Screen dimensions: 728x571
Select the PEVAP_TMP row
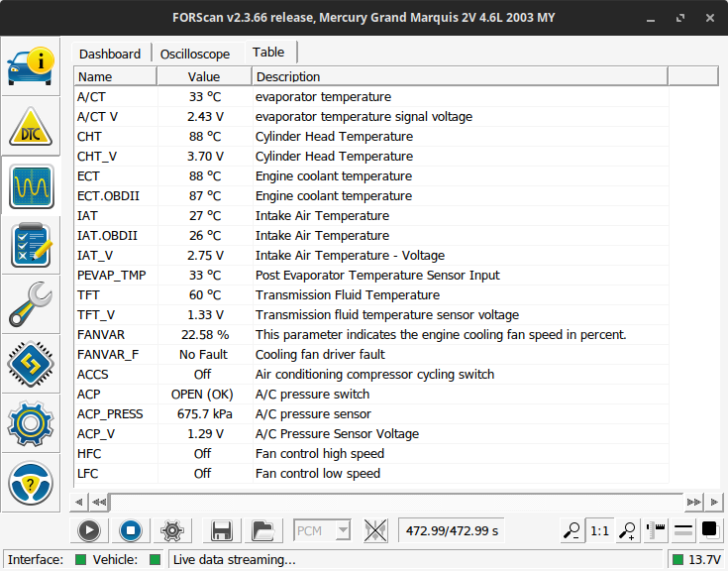371,275
